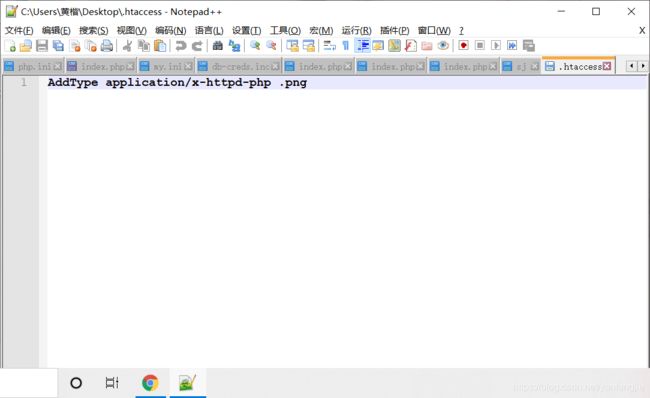Open the 设置(T) menu
650x398 pixels.
pyautogui.click(x=246, y=31)
